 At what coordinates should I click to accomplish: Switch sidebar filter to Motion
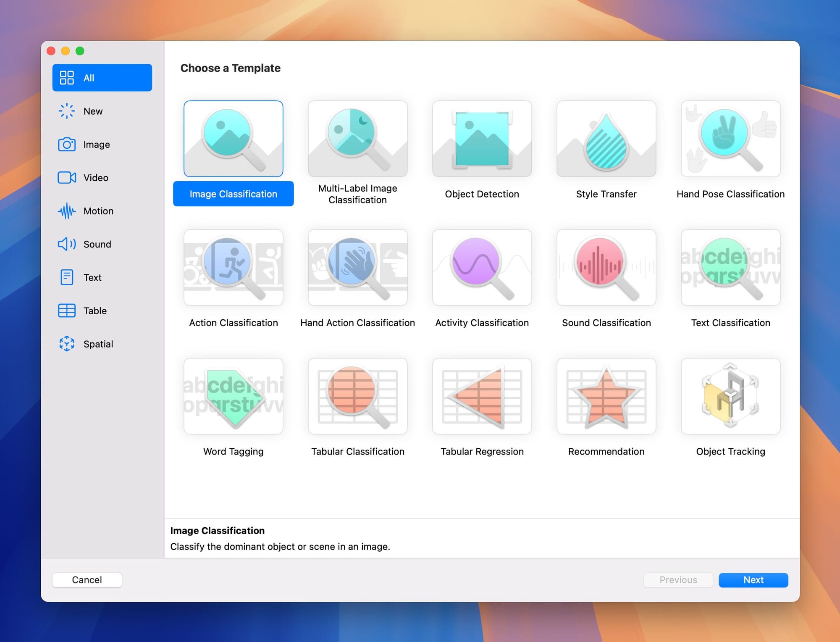98,211
